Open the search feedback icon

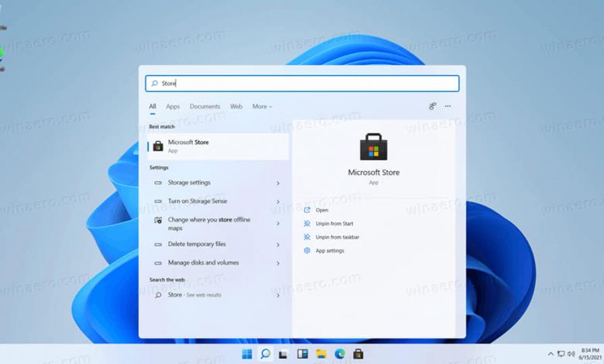[432, 106]
